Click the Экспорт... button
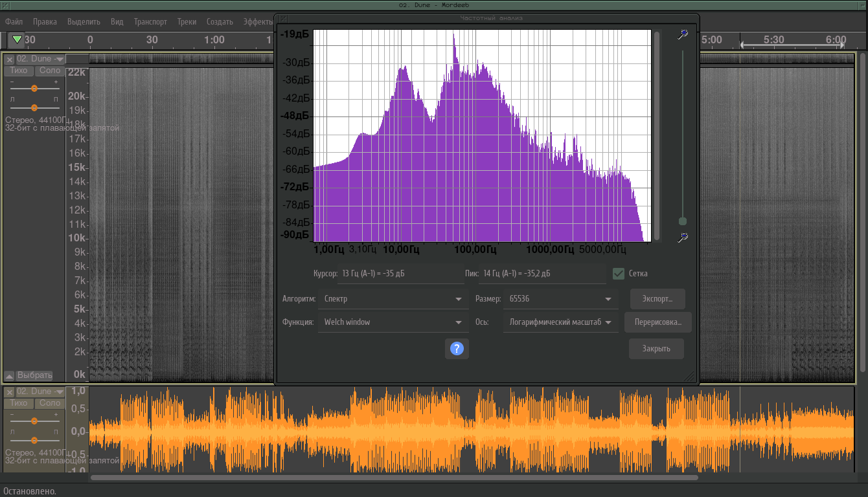This screenshot has width=868, height=497. click(x=657, y=299)
